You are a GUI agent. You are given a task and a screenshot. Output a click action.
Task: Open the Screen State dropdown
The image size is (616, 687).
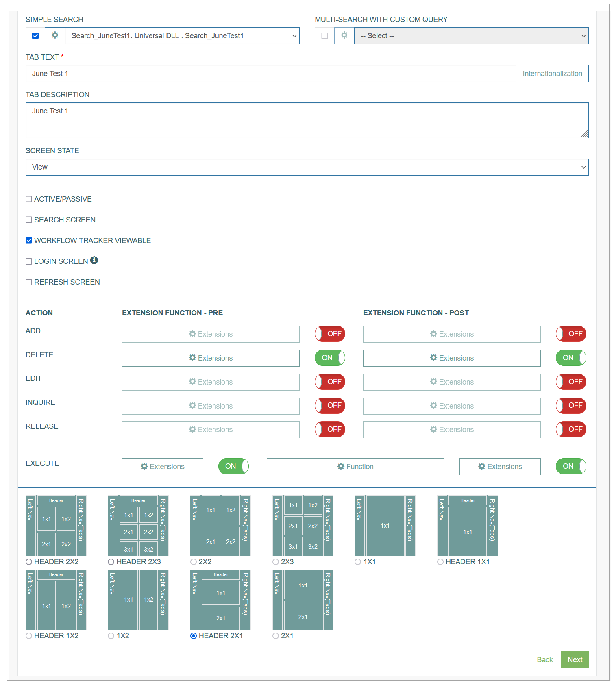tap(307, 167)
